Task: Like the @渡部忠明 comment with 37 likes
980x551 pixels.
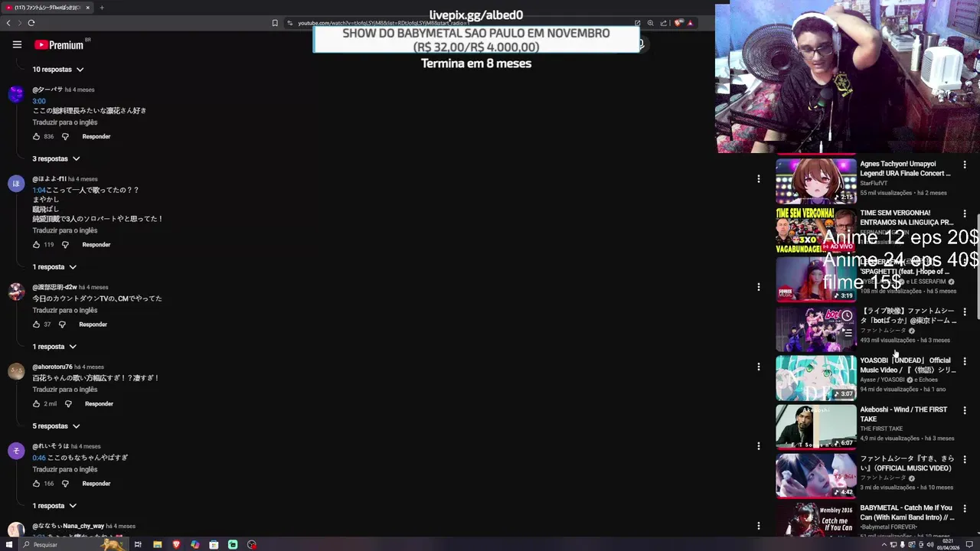Action: [x=36, y=324]
